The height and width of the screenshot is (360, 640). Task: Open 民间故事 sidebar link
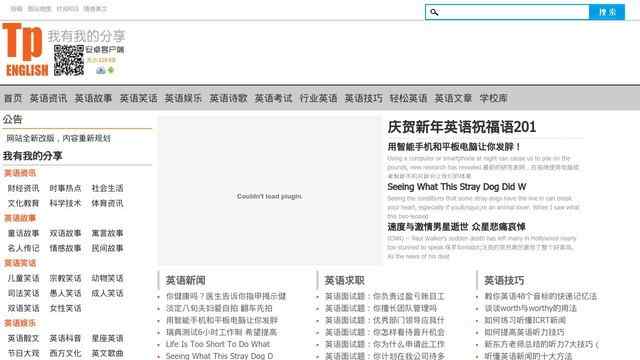(x=107, y=248)
